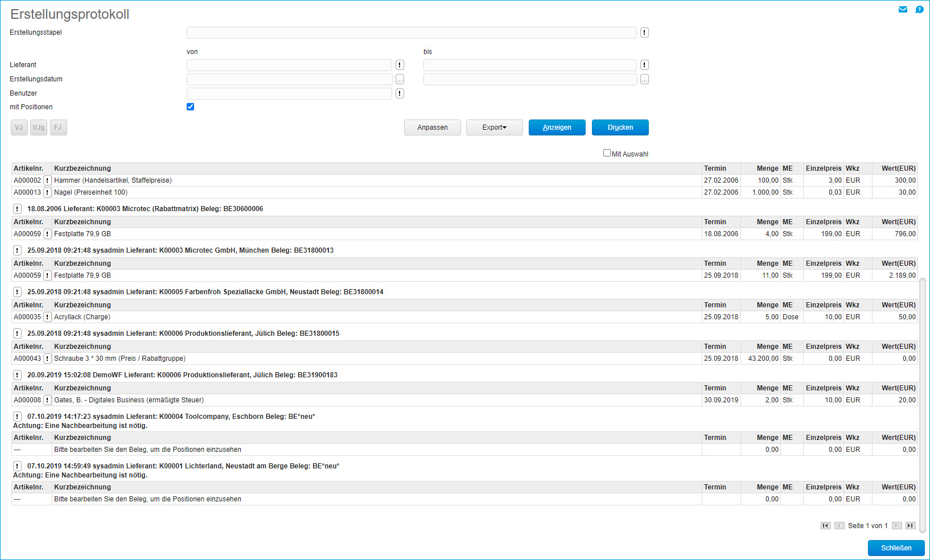Open the Export dropdown menu
This screenshot has width=930, height=560.
[x=494, y=127]
